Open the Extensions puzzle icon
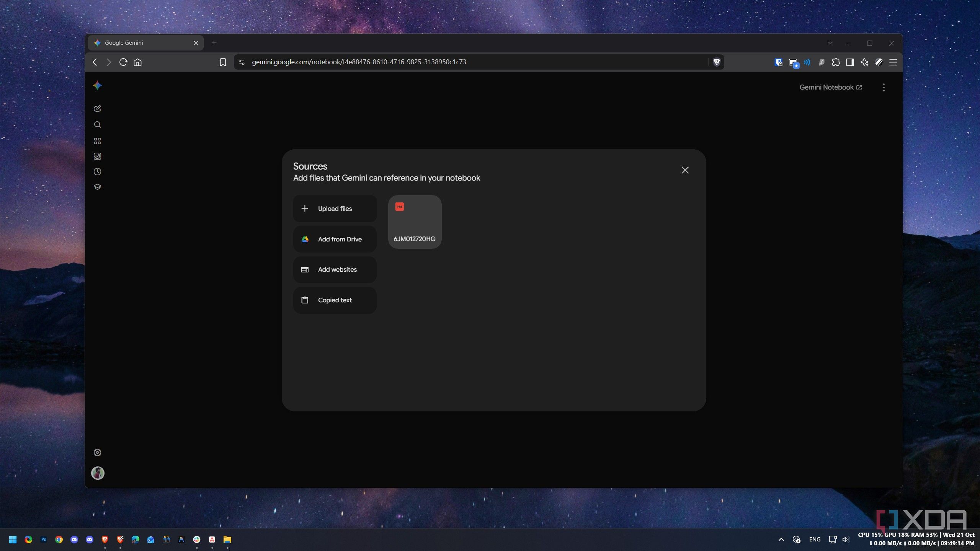The image size is (980, 551). click(x=836, y=62)
